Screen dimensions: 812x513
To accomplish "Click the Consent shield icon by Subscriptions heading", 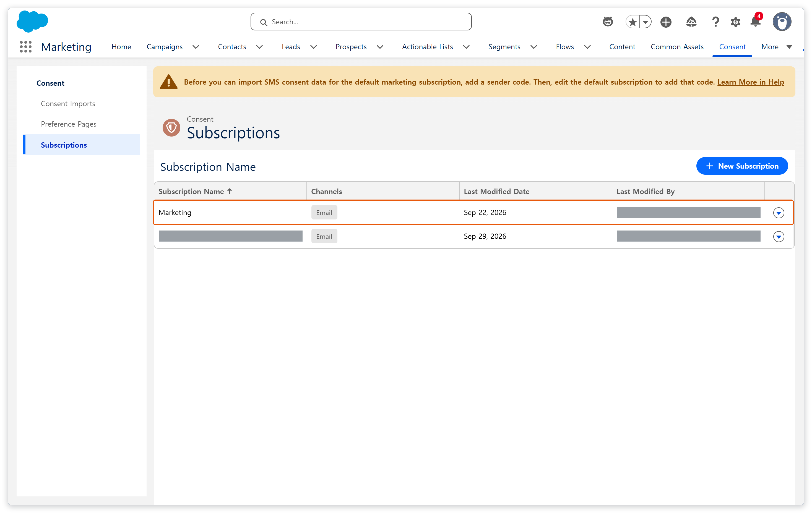I will coord(171,128).
